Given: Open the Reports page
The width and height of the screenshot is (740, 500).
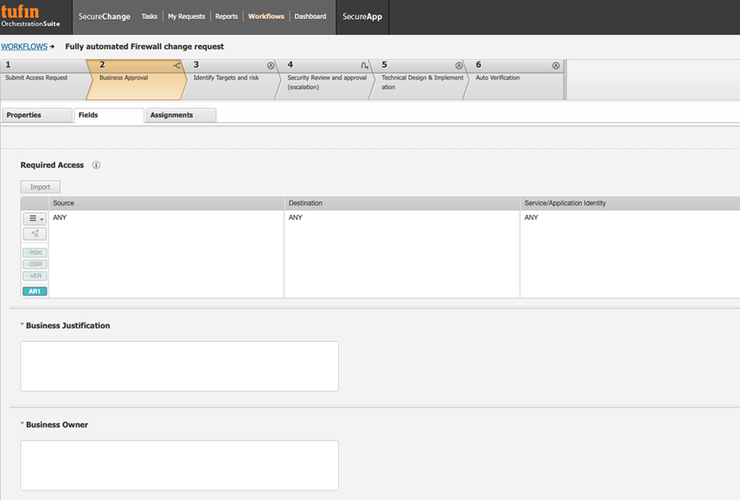Looking at the screenshot, I should (227, 17).
